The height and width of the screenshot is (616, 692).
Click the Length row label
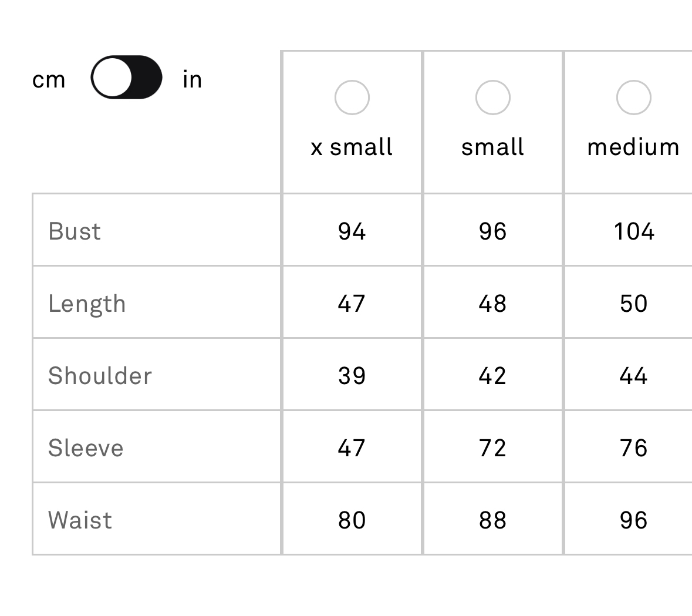coord(87,304)
